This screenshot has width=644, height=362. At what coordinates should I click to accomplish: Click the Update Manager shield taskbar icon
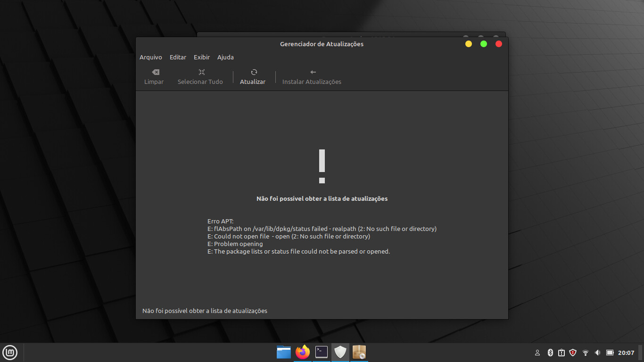tap(340, 352)
